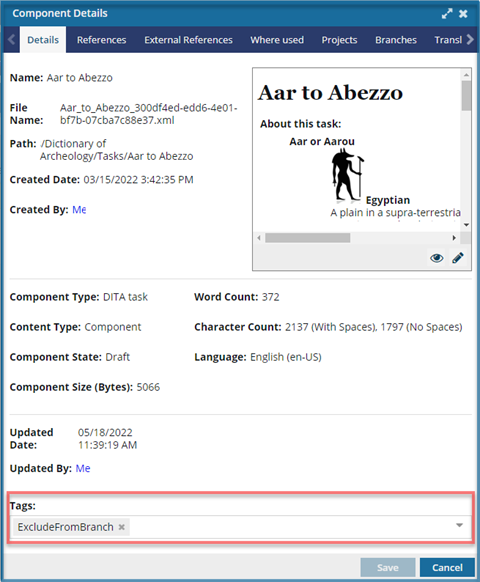Click the preview scroll-right arrow
This screenshot has height=582, width=480.
pos(454,238)
